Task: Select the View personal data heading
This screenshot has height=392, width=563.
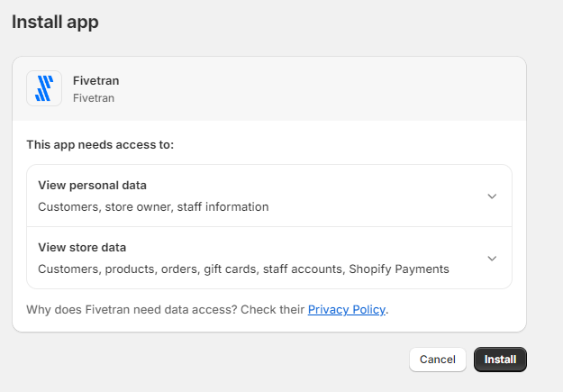Action: point(92,186)
